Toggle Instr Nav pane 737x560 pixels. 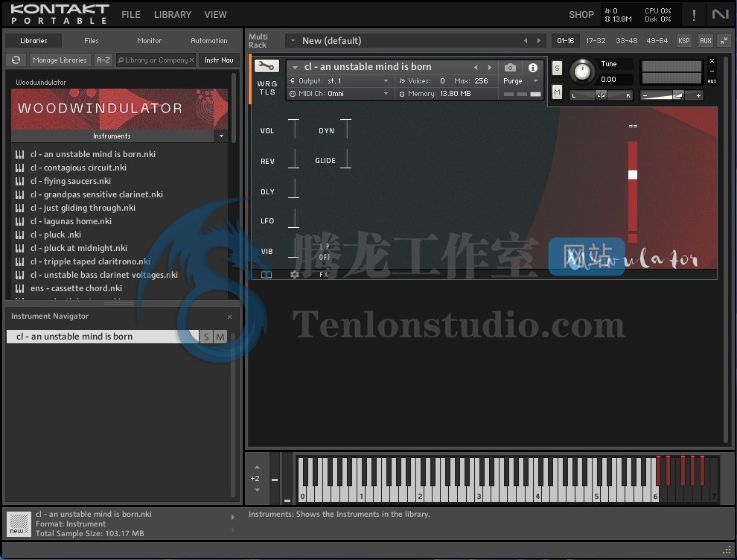click(219, 60)
